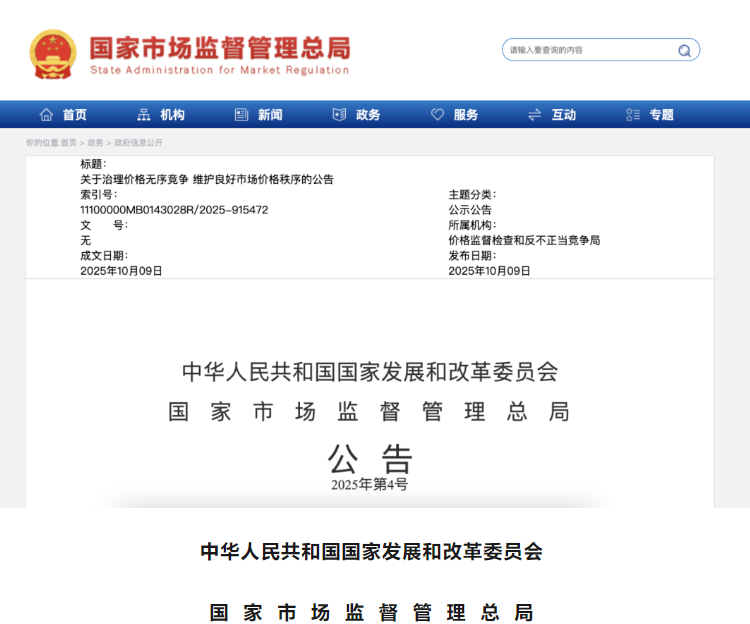Click the large 公告 heading
The image size is (750, 624).
[x=369, y=459]
